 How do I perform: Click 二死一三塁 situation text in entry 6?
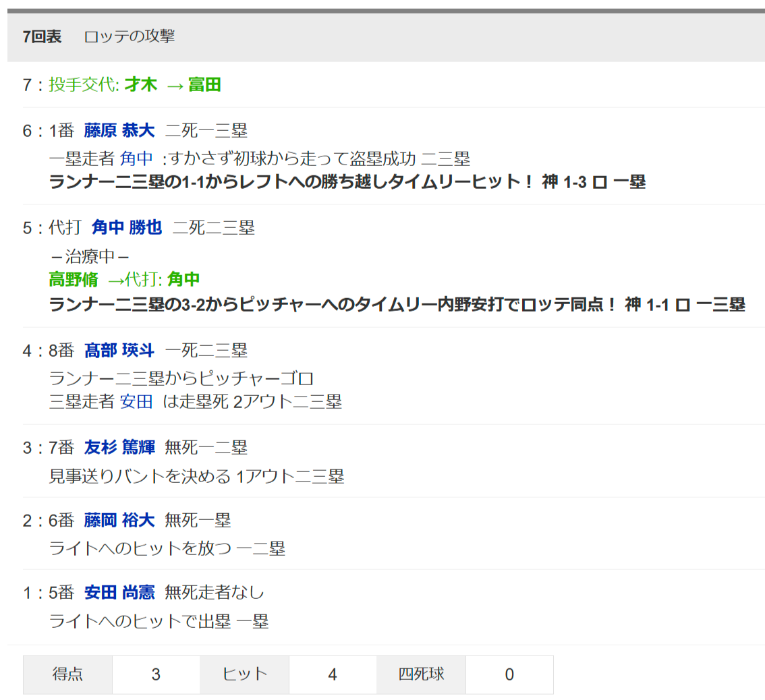pos(206,130)
